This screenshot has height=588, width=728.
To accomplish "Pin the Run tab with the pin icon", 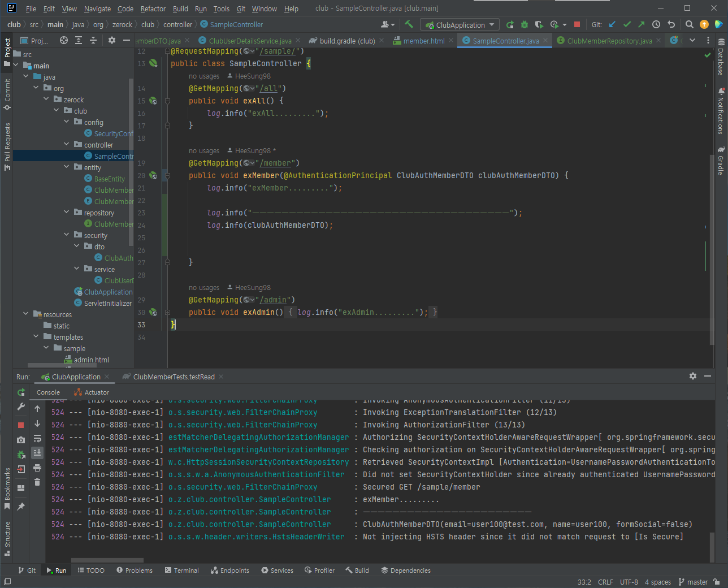I will click(x=21, y=506).
